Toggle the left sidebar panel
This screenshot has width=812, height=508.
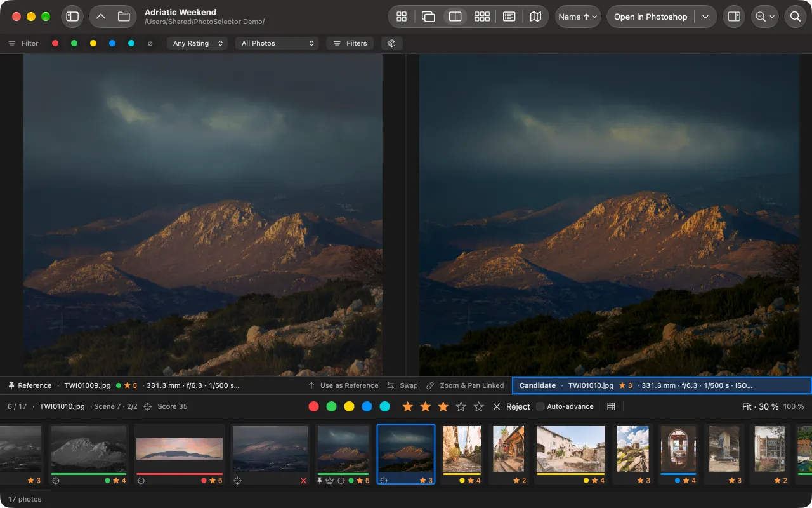pyautogui.click(x=72, y=17)
